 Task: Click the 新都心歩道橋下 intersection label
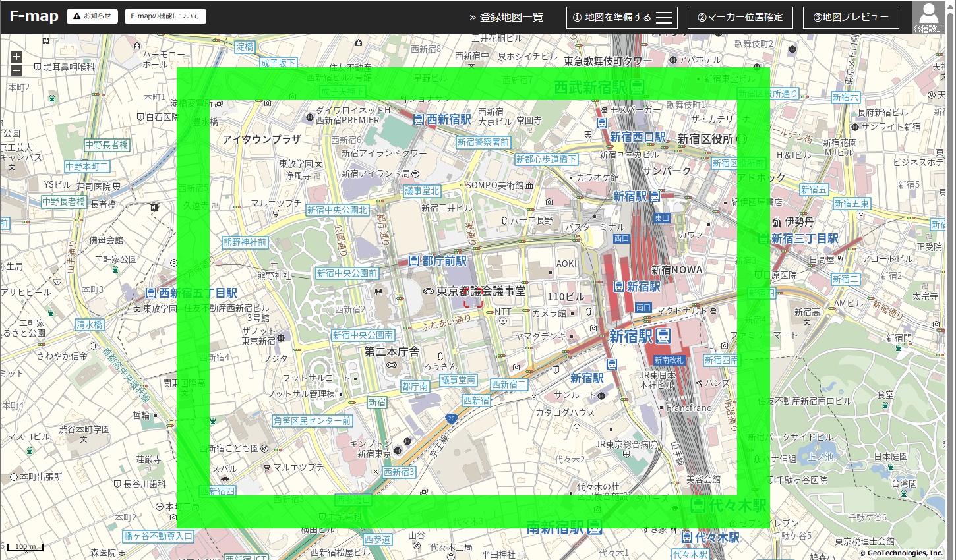(546, 159)
